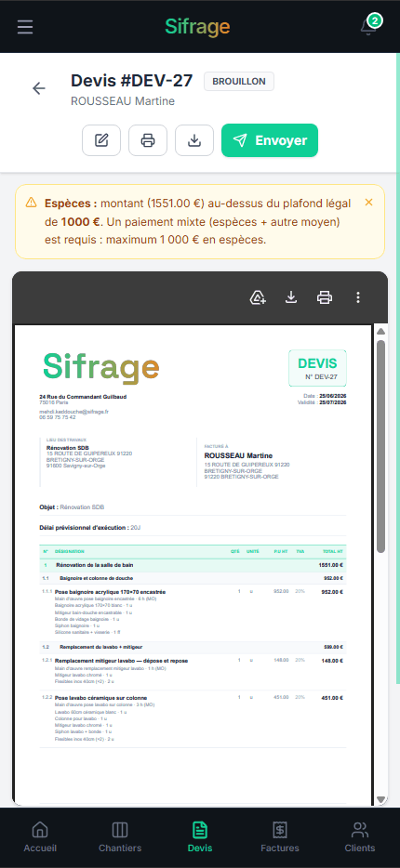Click the Sifrage logo inside the PDF
Image resolution: width=400 pixels, height=868 pixels.
click(101, 368)
